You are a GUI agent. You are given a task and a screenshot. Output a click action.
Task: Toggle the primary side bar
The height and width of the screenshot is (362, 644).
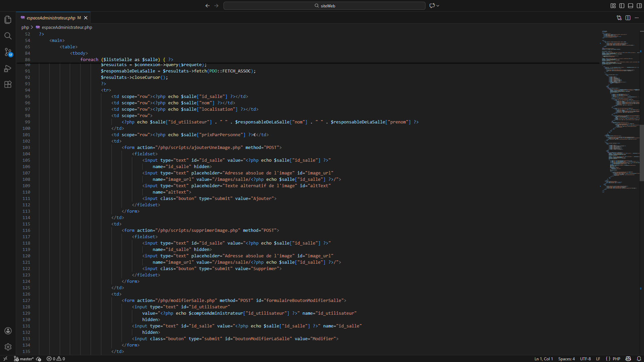[x=622, y=6]
